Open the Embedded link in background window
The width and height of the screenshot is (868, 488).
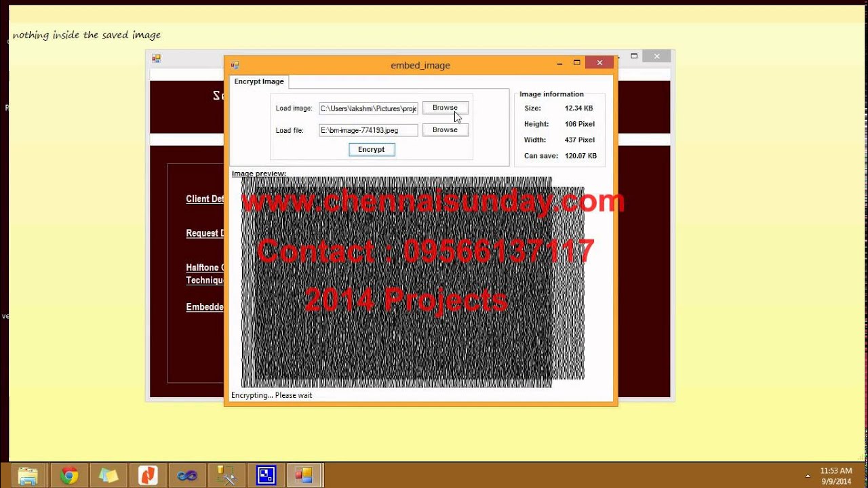pyautogui.click(x=205, y=307)
